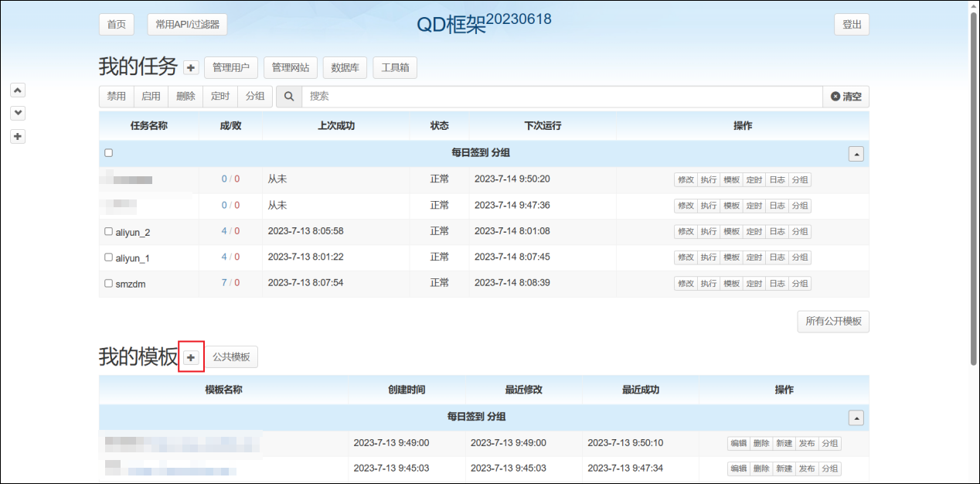Open 工具箱 toolbox menu
The image size is (980, 484).
[395, 68]
